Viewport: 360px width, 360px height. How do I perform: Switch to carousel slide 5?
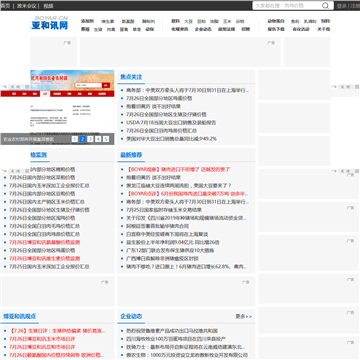click(x=106, y=139)
